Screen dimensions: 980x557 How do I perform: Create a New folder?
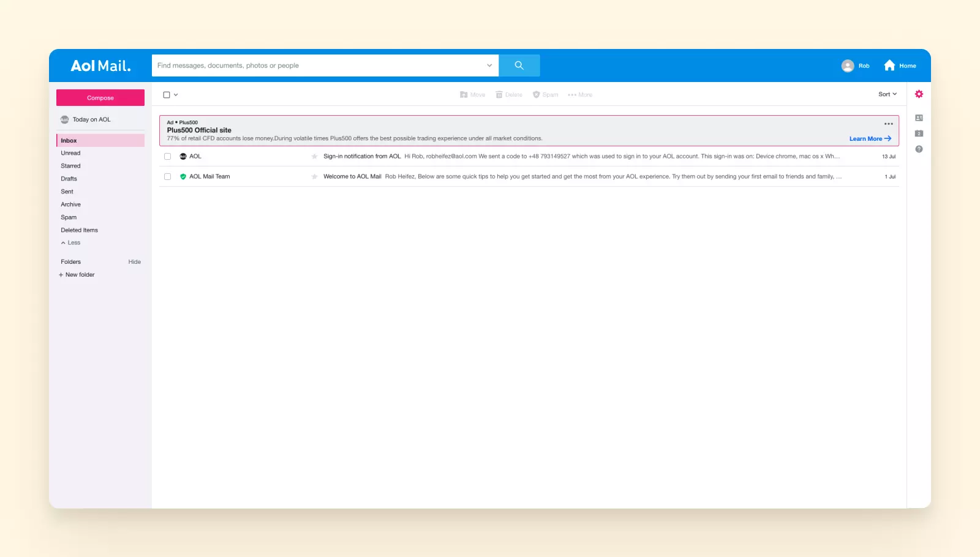coord(80,275)
